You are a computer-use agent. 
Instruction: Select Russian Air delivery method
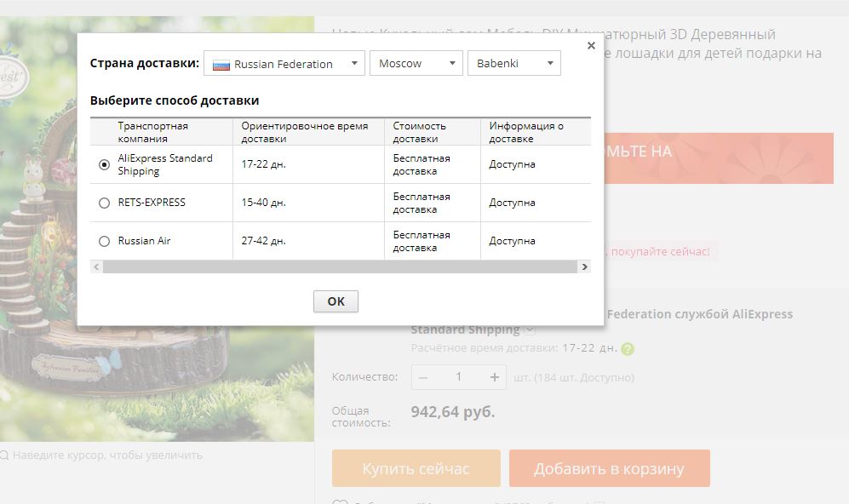point(105,241)
